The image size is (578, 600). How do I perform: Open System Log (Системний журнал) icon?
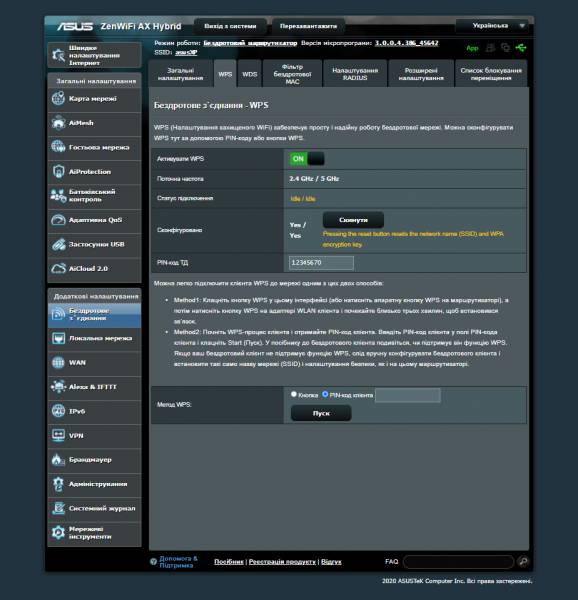tap(58, 508)
